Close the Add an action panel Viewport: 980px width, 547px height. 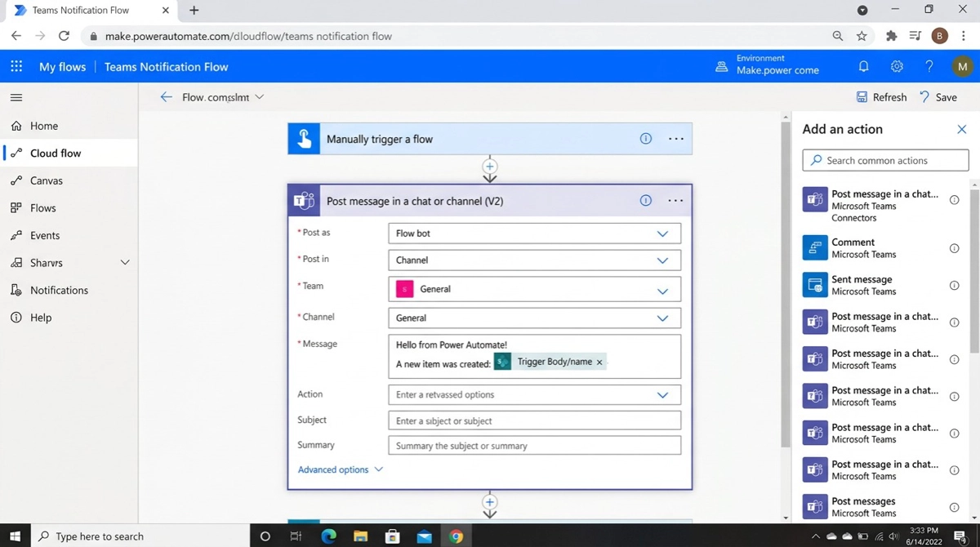pos(961,130)
